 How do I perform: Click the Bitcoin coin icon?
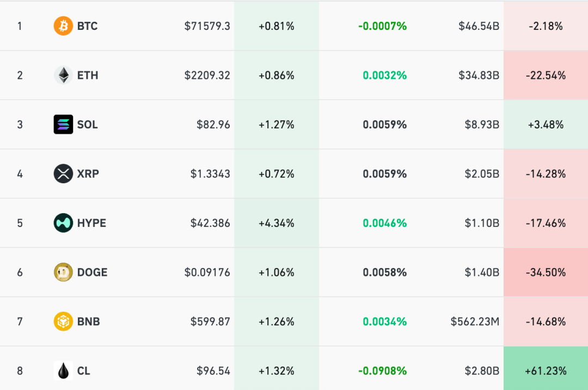coord(63,26)
